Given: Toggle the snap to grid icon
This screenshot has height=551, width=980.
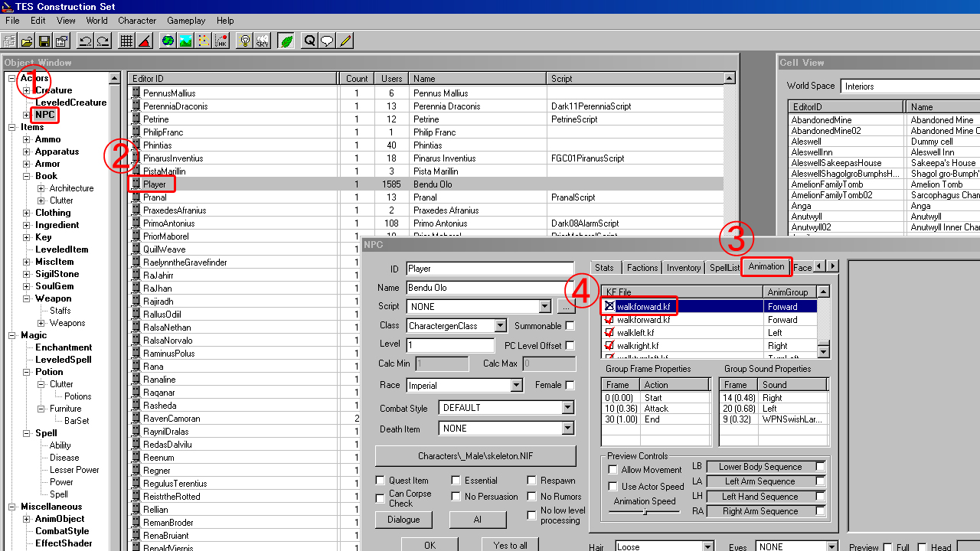Looking at the screenshot, I should (x=126, y=41).
